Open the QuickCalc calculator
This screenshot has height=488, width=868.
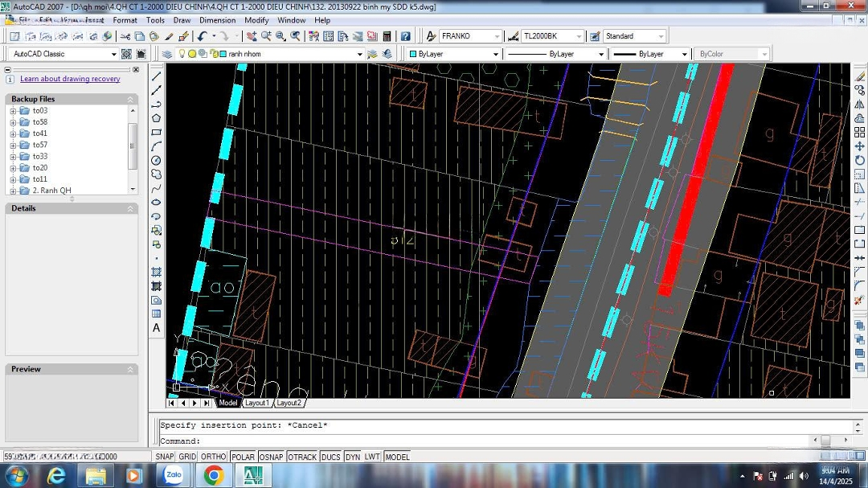tap(387, 36)
